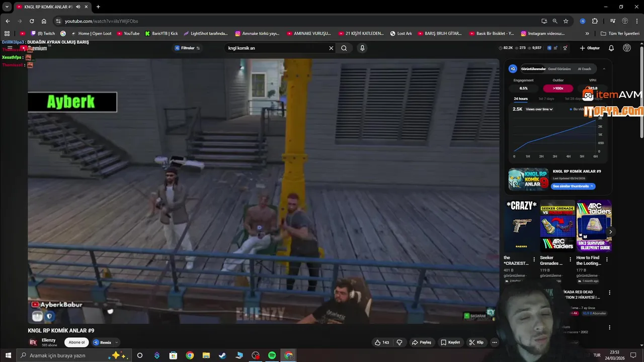644x362 pixels.
Task: Open the more actions ellipsis below video
Action: pos(495,342)
